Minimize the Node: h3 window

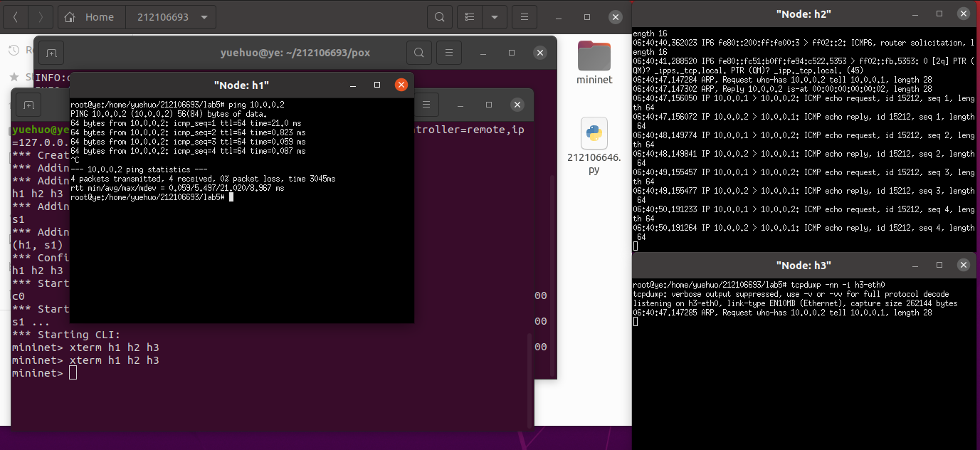(915, 265)
